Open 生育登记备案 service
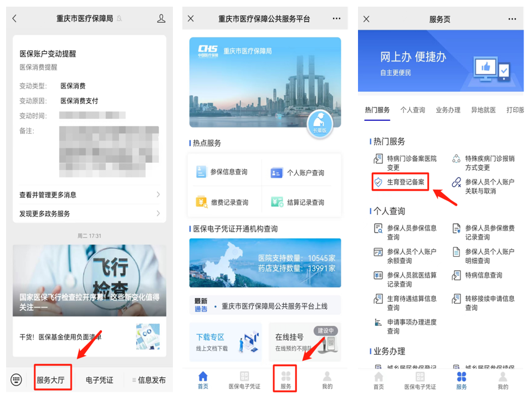Viewport: 532px width, 399px height. pyautogui.click(x=400, y=182)
